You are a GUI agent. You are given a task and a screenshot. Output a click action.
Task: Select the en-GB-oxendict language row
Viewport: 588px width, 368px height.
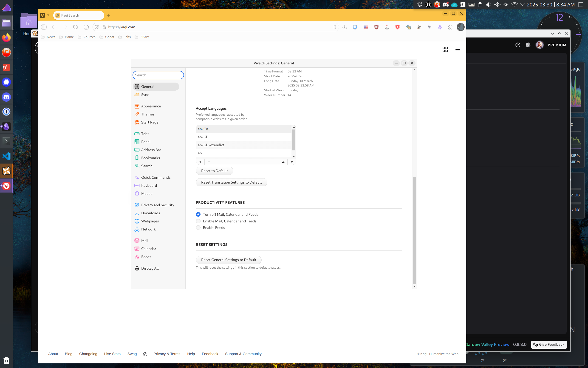(x=244, y=145)
